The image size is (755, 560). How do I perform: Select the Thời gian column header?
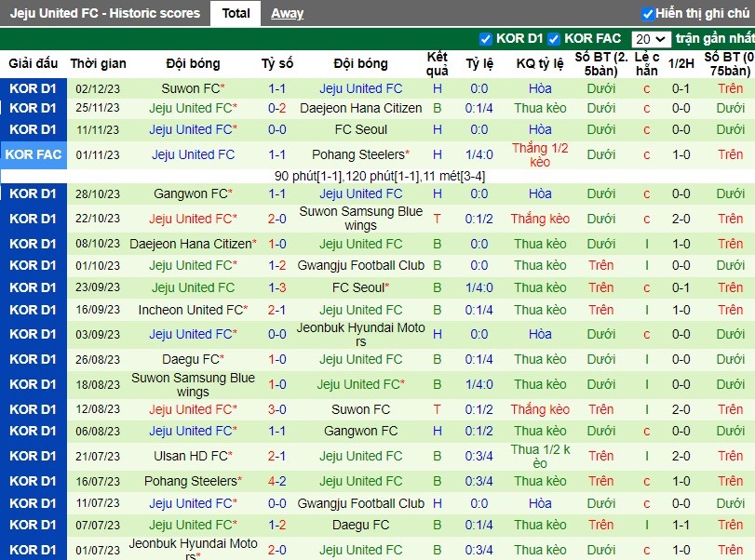pos(99,63)
